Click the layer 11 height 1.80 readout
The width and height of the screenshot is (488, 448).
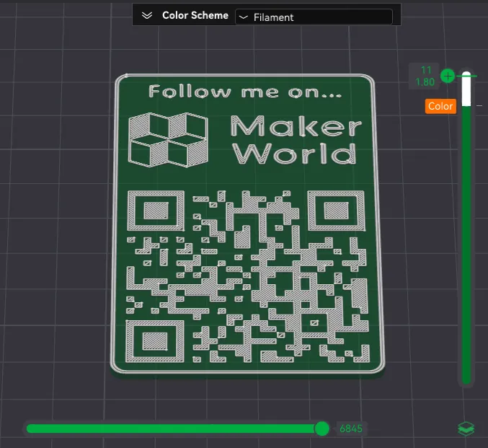(425, 76)
